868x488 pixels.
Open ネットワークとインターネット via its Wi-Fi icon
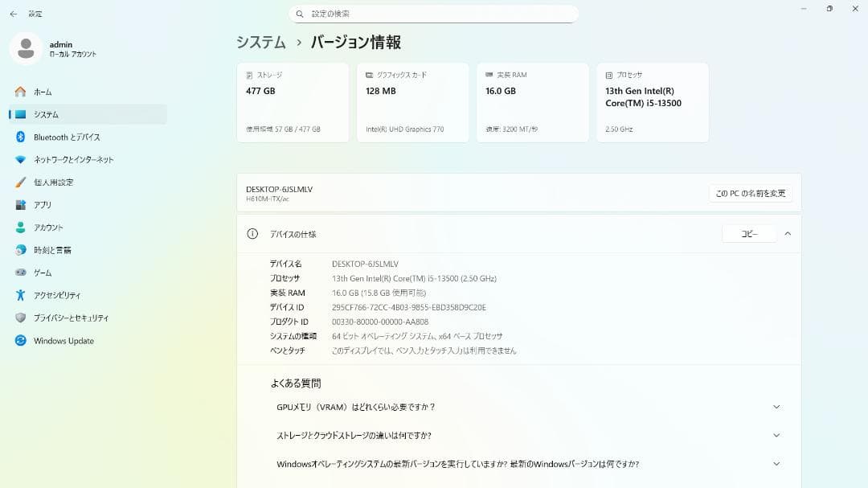click(x=16, y=159)
